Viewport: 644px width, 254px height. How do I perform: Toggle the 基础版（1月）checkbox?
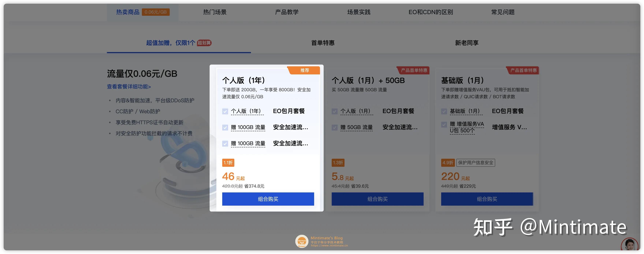click(x=444, y=111)
